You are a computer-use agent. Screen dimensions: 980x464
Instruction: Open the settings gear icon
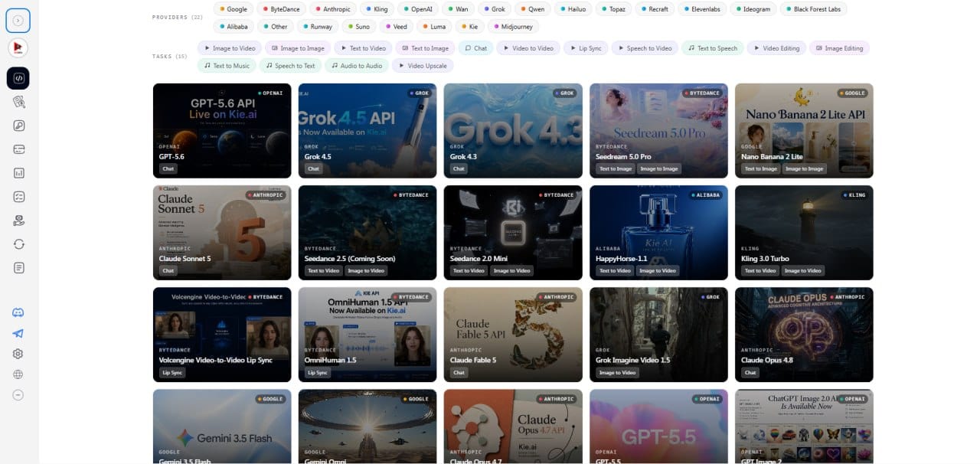[18, 354]
